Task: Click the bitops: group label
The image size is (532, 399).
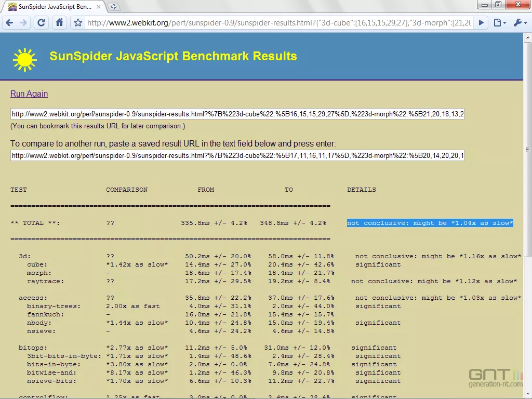Action: [x=33, y=348]
